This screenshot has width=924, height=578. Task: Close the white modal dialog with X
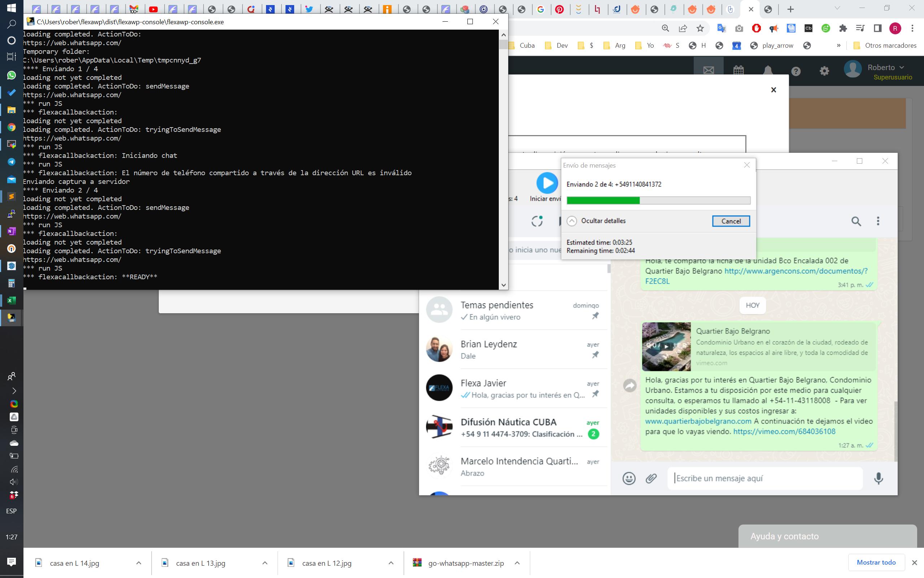tap(773, 90)
